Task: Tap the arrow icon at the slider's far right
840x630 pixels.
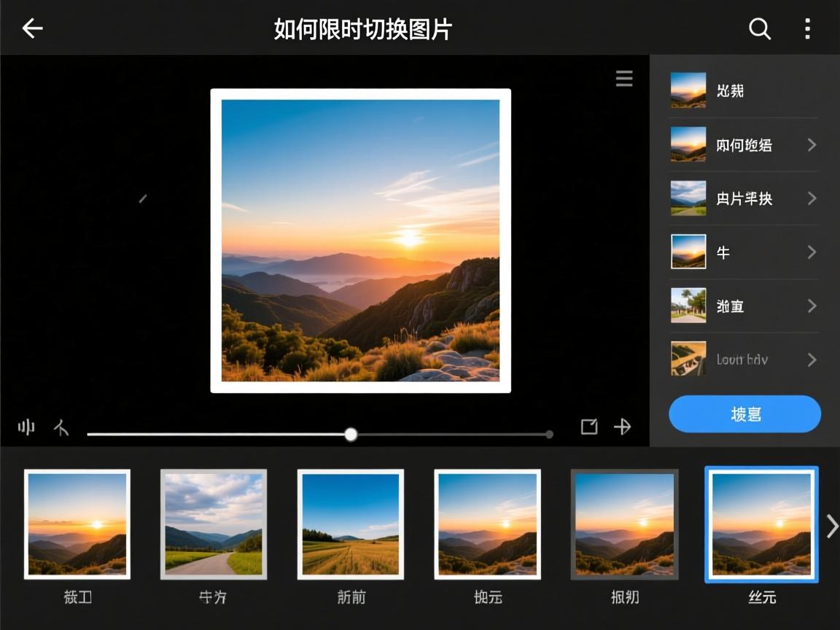Action: [x=623, y=427]
